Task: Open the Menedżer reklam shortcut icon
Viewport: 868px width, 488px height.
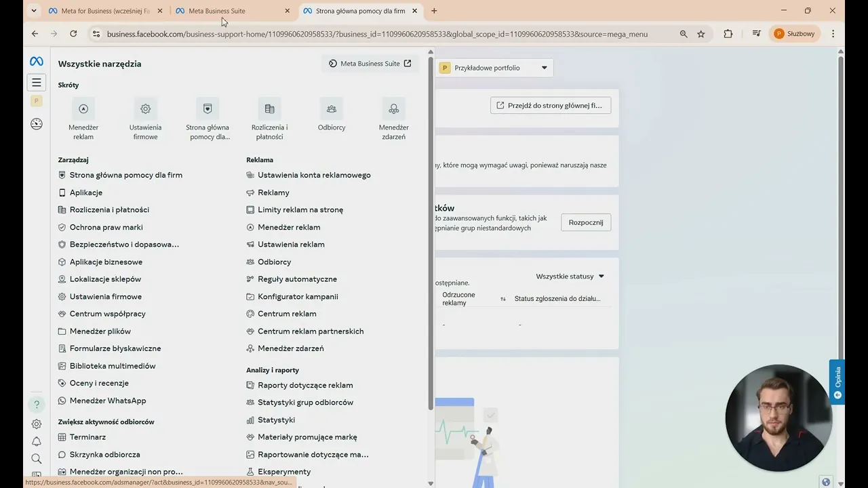Action: pos(83,108)
